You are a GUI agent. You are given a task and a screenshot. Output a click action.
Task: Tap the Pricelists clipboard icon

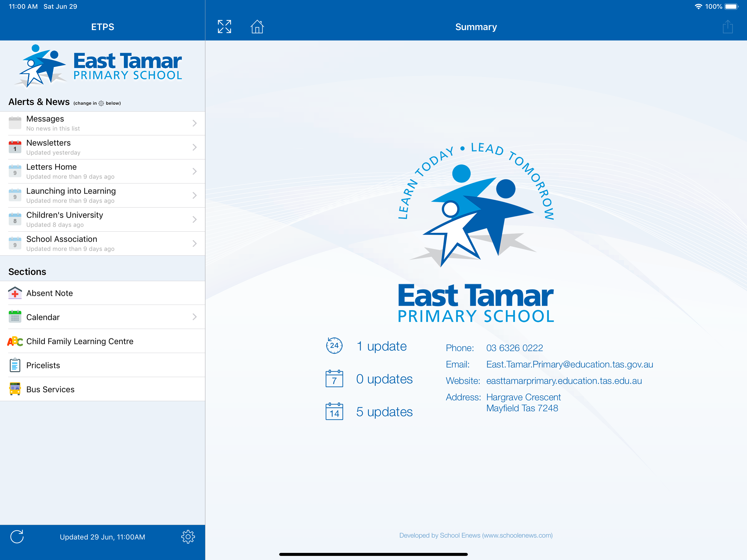15,365
